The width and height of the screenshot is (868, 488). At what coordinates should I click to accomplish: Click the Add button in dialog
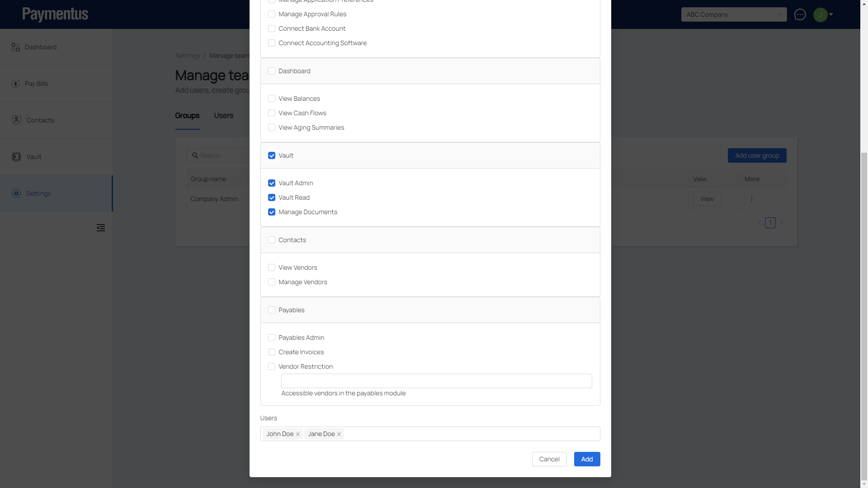click(x=587, y=459)
